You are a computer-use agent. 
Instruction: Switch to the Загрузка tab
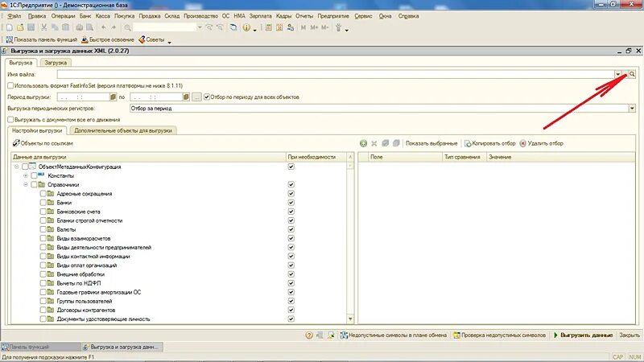tap(56, 63)
